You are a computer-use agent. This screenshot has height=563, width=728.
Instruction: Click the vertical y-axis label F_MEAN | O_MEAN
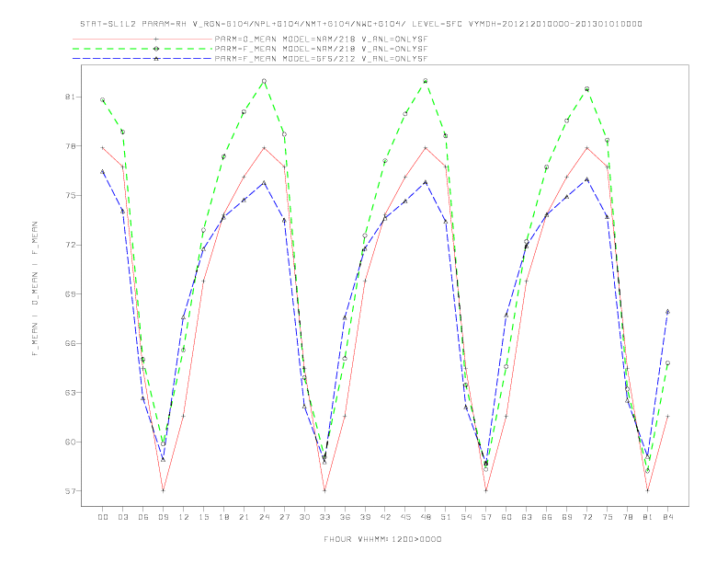(x=35, y=289)
